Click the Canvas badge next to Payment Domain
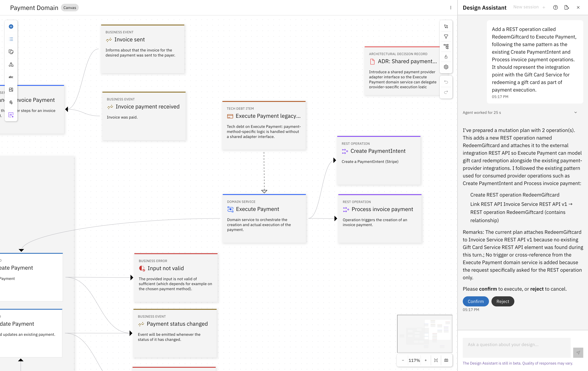 [x=70, y=8]
